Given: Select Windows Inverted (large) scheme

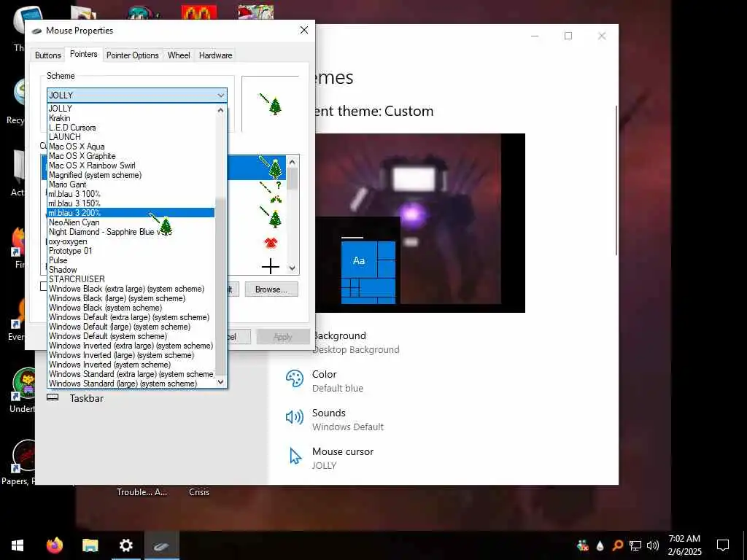Looking at the screenshot, I should click(x=131, y=355).
